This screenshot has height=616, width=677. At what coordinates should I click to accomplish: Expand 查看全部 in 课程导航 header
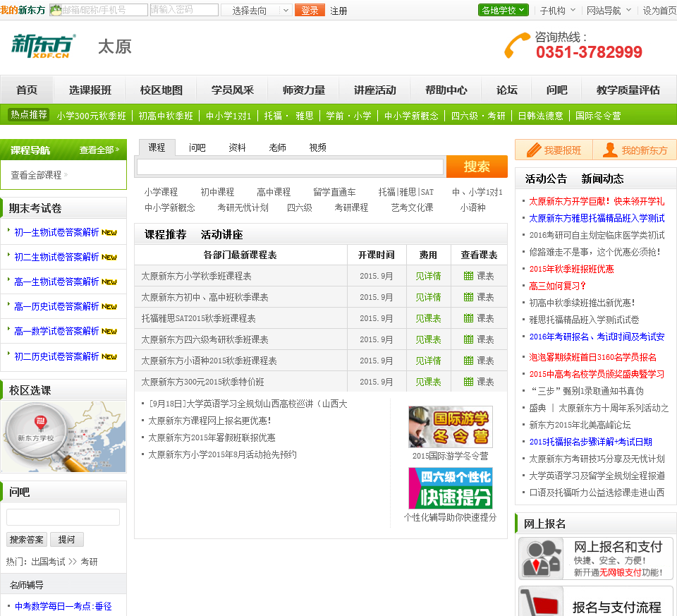(99, 150)
